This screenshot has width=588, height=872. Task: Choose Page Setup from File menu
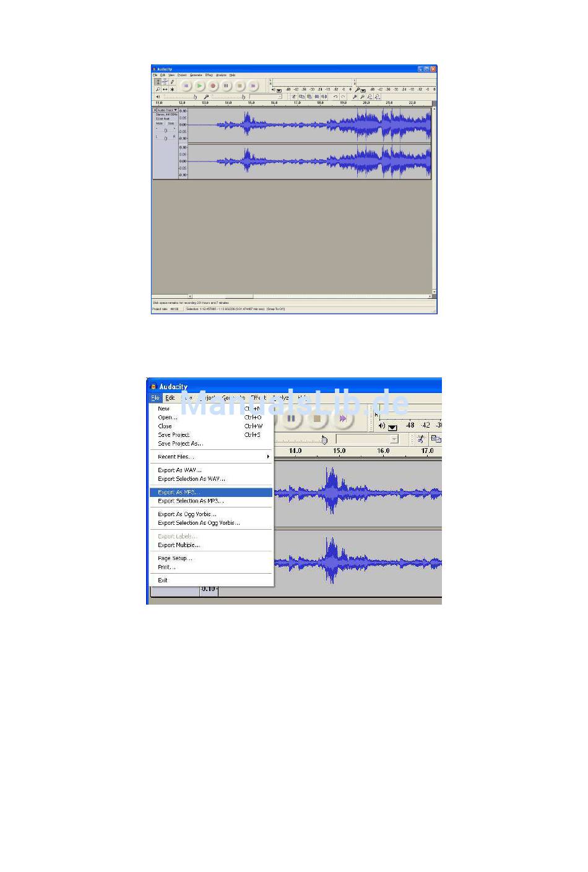coord(211,558)
